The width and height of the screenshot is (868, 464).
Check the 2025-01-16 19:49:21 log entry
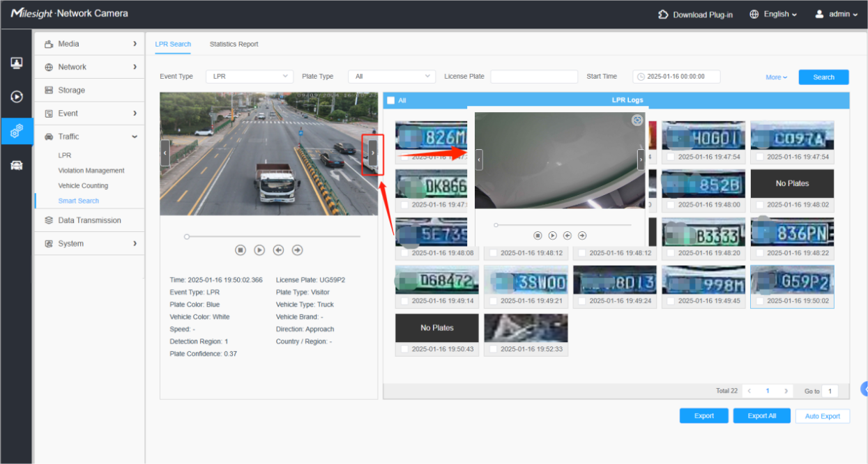(493, 302)
